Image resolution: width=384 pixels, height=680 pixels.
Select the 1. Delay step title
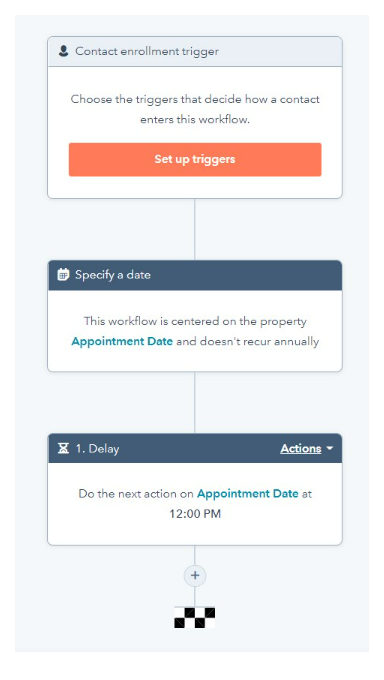(97, 448)
